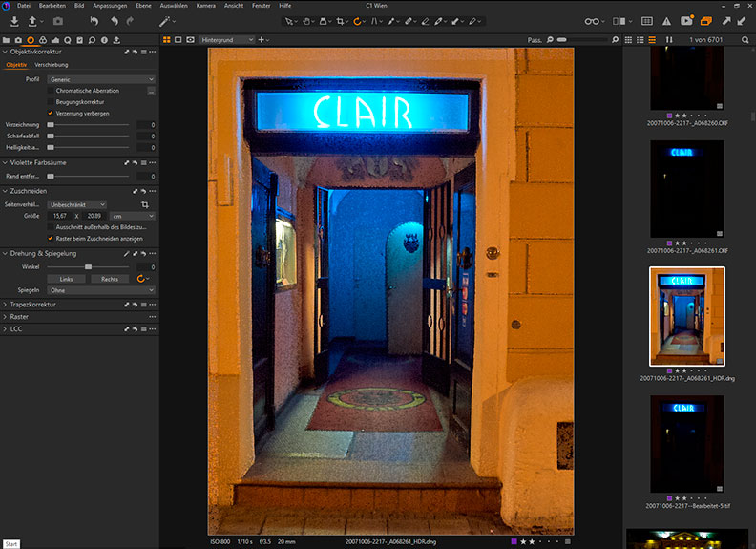Click the Chromatische Aberration options button
This screenshot has width=756, height=549.
click(x=152, y=91)
